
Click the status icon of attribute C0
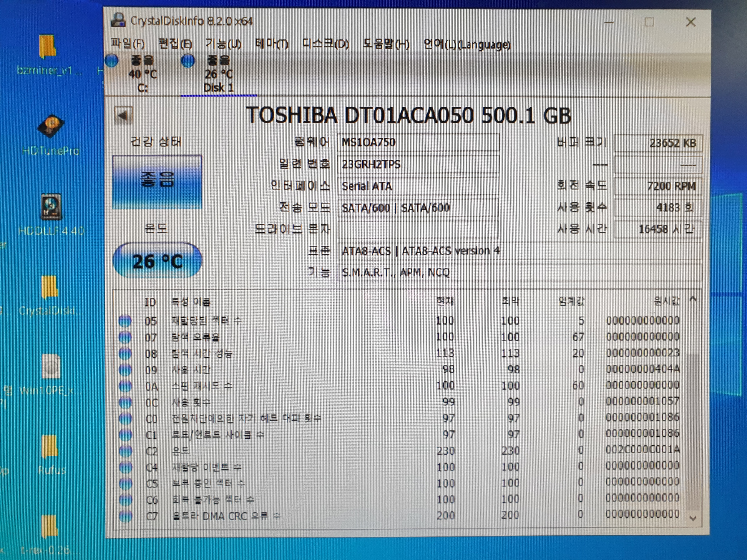click(125, 419)
